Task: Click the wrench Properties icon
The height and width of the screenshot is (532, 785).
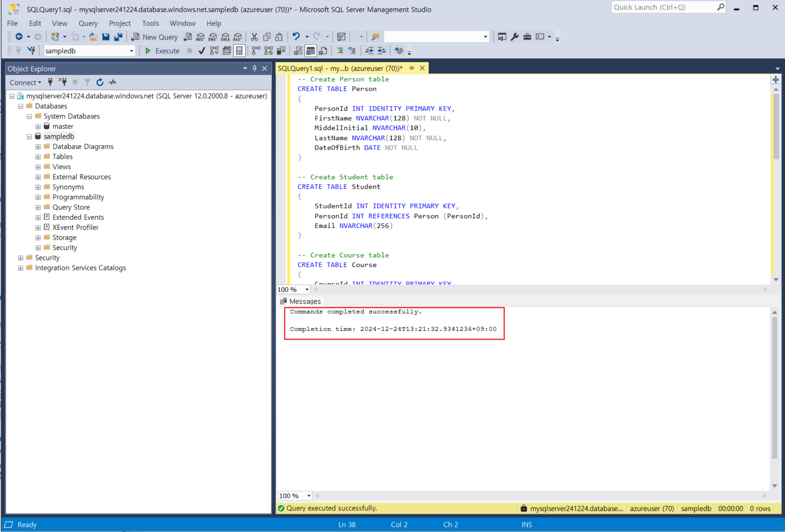Action: click(x=515, y=37)
